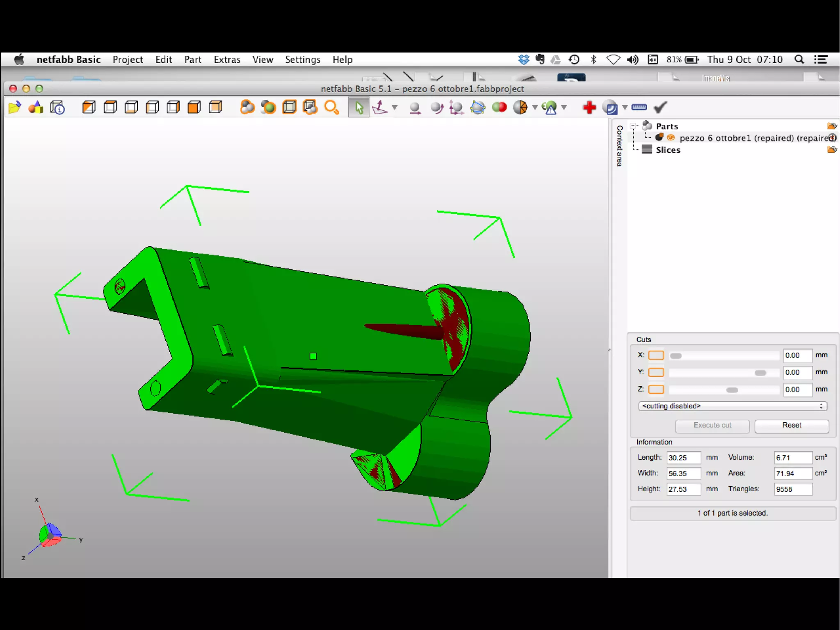Image resolution: width=840 pixels, height=630 pixels.
Task: Click the folder icon on the Slices row
Action: [x=832, y=150]
